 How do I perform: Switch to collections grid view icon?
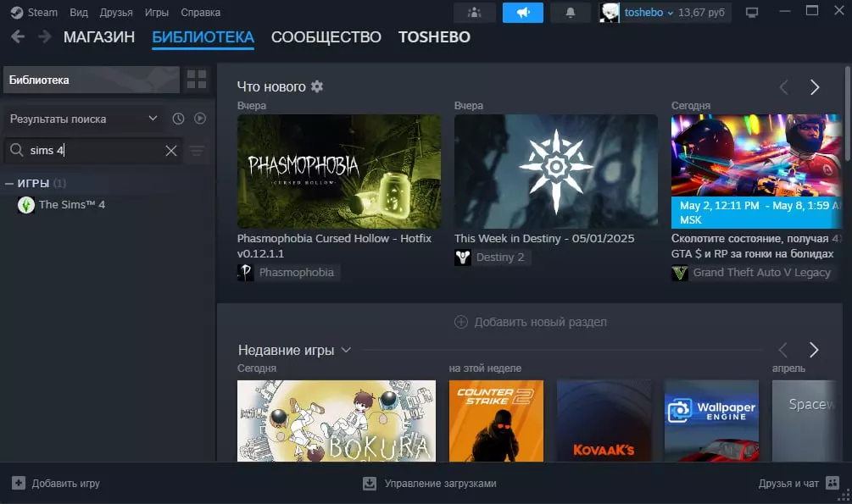click(x=197, y=80)
